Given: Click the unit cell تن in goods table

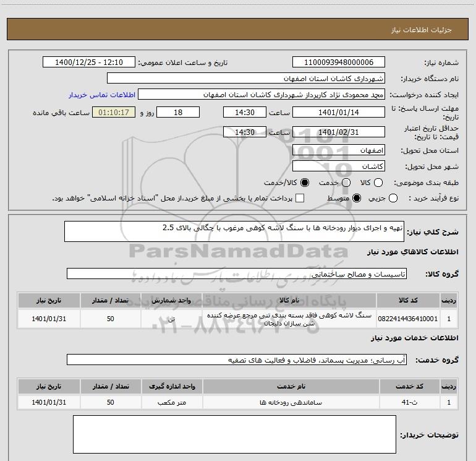Looking at the screenshot, I should pos(171,319).
